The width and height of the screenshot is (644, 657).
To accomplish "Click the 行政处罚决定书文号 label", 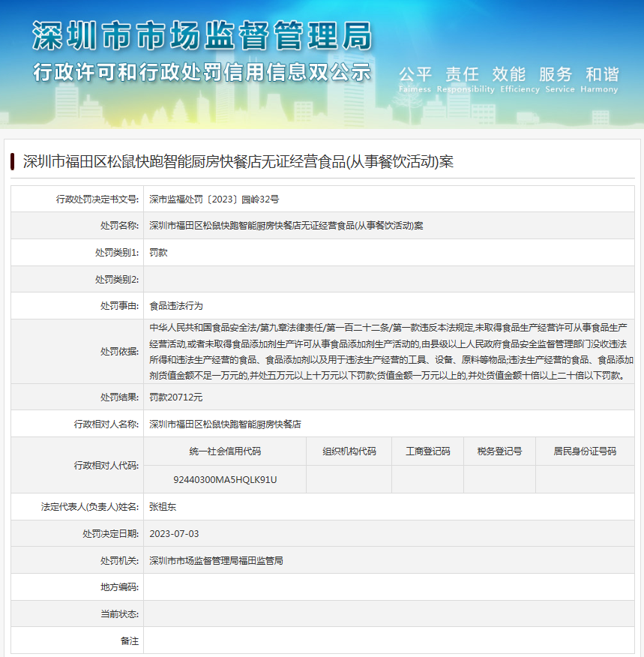I will coord(97,199).
